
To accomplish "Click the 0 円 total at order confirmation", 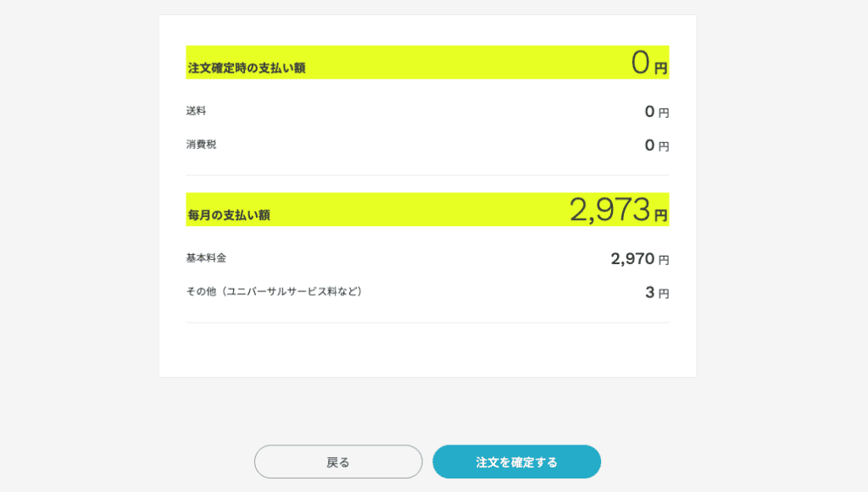I will click(648, 63).
